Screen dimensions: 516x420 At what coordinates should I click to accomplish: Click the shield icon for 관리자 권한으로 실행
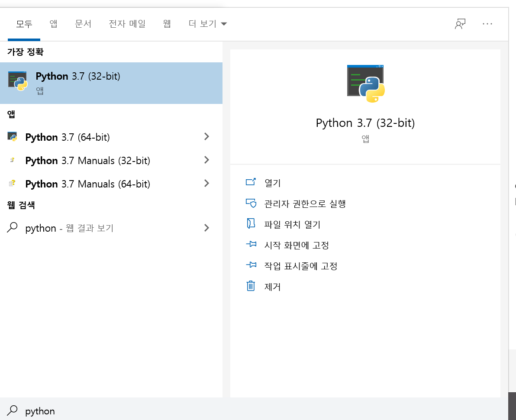tap(251, 203)
